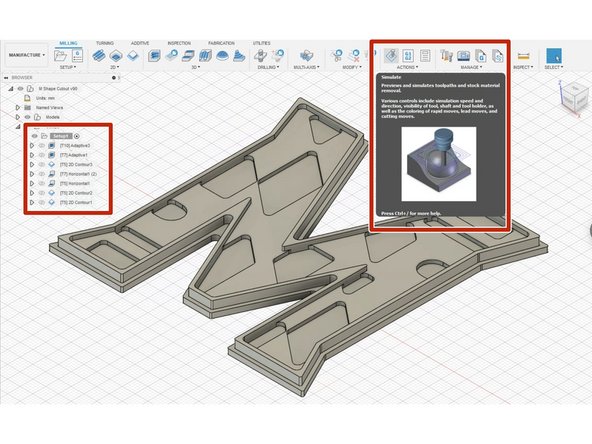Switch to the ADDITIVE tab
592x444 pixels.
click(x=140, y=43)
